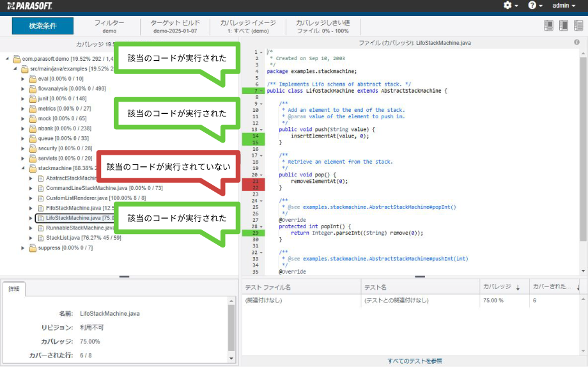
Task: Fold popInt method at line 28
Action: [261, 226]
